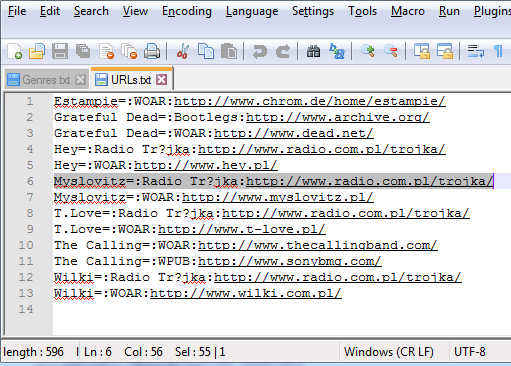Click the Save All toolbar icon
The width and height of the screenshot is (511, 366).
click(83, 52)
